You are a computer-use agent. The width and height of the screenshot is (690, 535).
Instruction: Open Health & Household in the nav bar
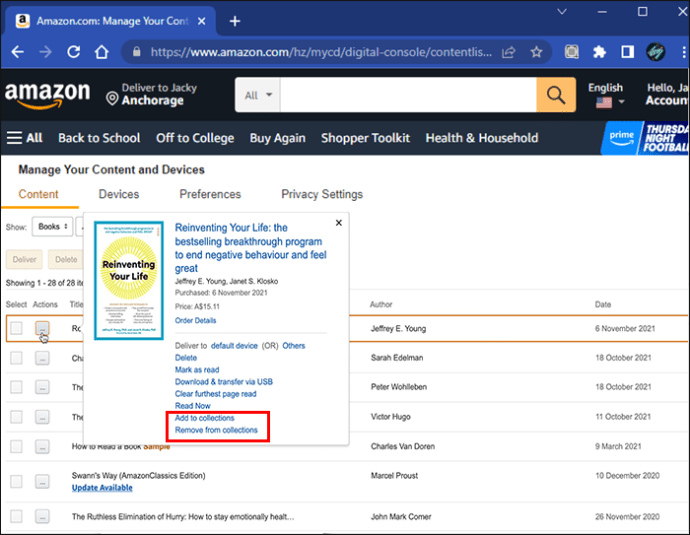click(x=482, y=138)
